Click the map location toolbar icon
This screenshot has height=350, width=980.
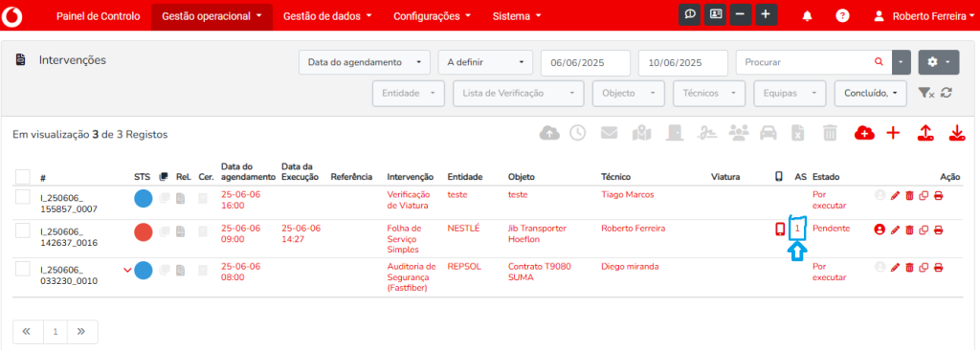click(641, 133)
